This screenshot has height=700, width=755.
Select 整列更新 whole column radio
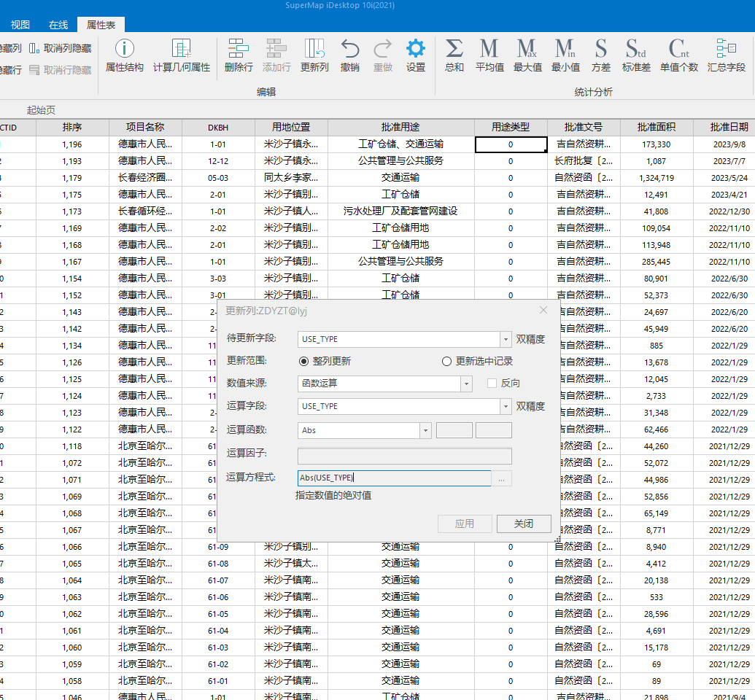[x=325, y=361]
